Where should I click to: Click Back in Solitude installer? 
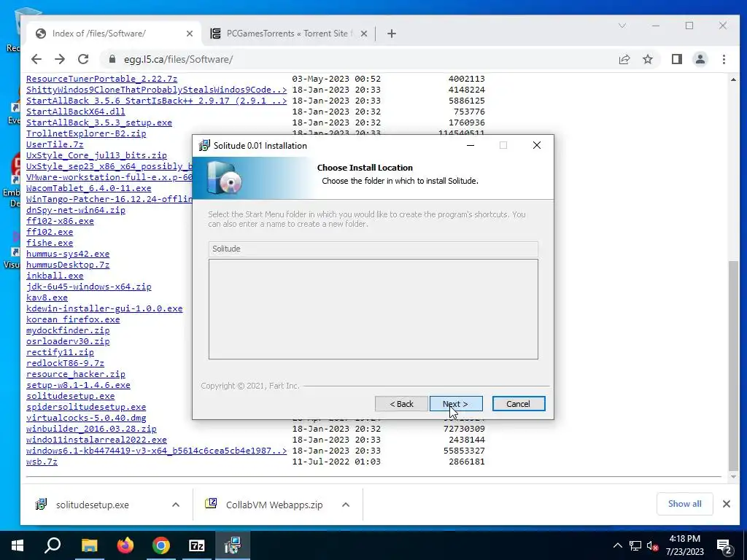pyautogui.click(x=401, y=404)
